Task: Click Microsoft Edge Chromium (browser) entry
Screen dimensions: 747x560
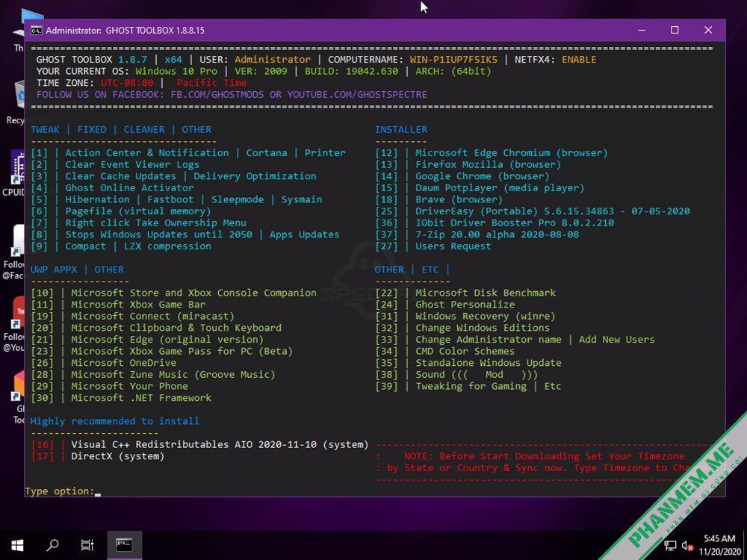Action: tap(492, 153)
